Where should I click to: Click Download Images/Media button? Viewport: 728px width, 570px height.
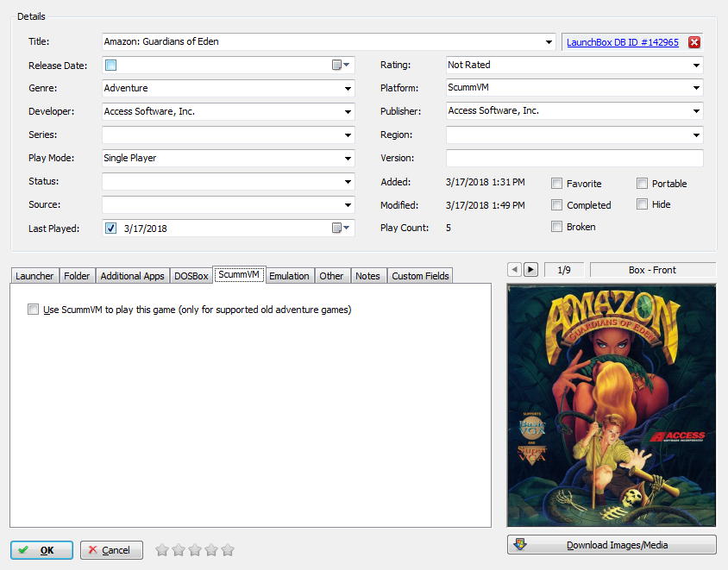pyautogui.click(x=612, y=544)
